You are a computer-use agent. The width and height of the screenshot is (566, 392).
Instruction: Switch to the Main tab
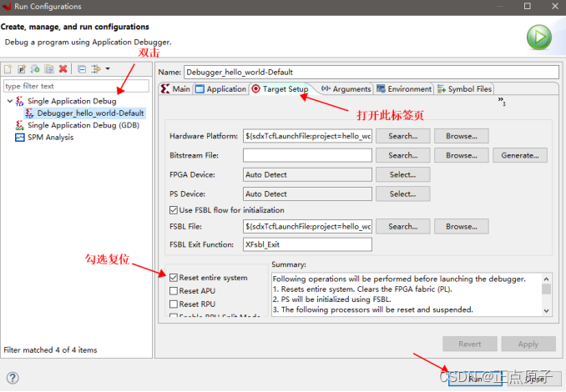point(176,88)
